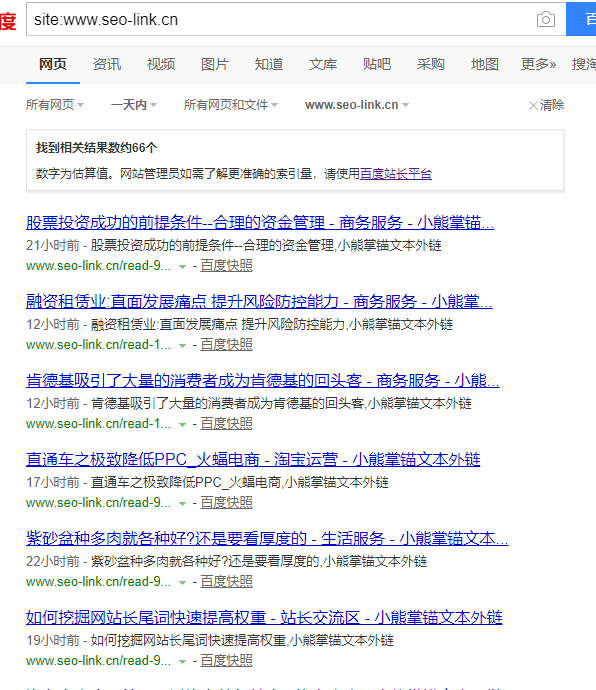Open the 采购 tab
This screenshot has height=690, width=596.
(x=430, y=64)
